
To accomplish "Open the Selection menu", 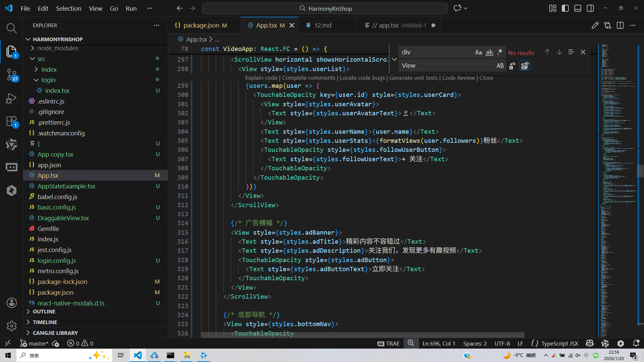I will pos(68,8).
